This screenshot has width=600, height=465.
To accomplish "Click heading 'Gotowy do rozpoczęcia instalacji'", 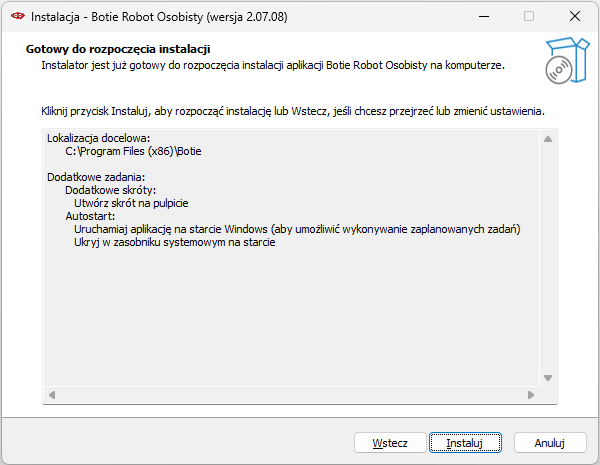I will tap(118, 49).
